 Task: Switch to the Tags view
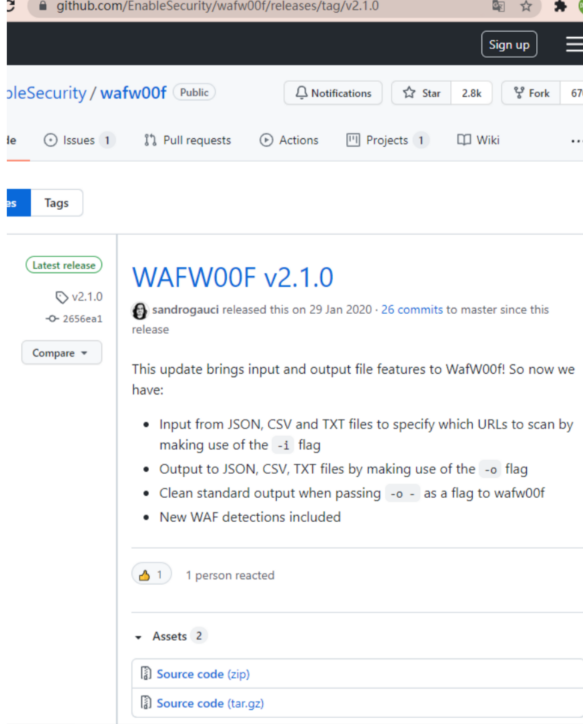coord(57,203)
